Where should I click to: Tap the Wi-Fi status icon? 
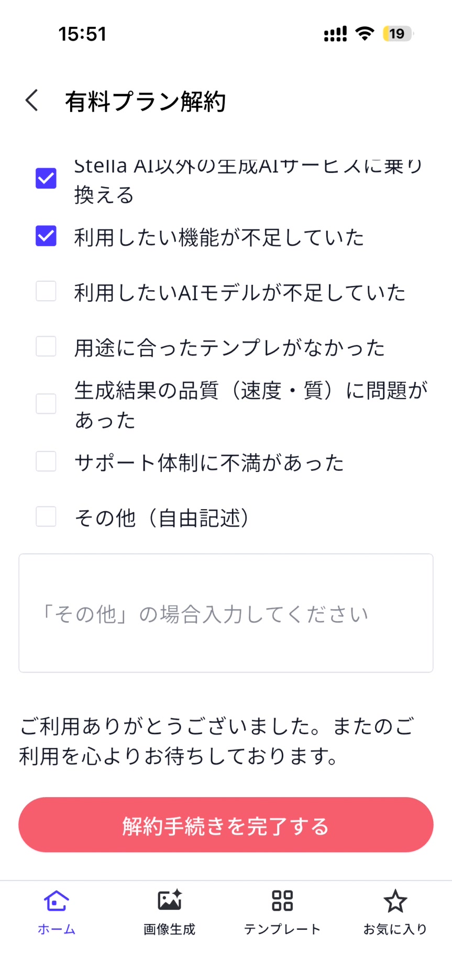(x=365, y=34)
